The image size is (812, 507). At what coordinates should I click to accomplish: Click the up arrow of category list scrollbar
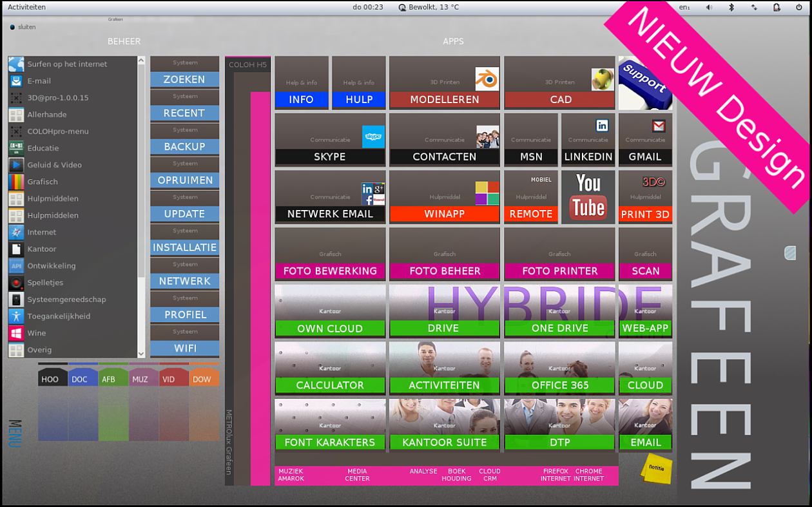(x=141, y=61)
